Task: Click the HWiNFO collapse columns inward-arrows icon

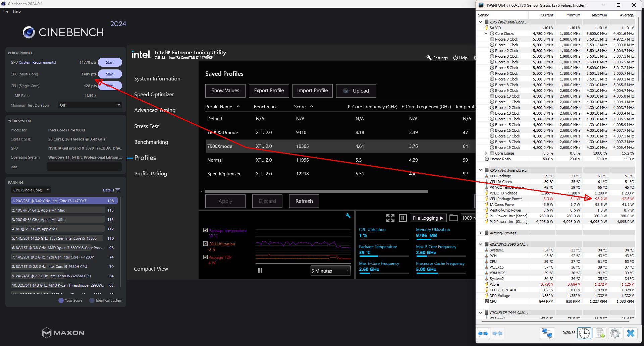Action: [497, 333]
